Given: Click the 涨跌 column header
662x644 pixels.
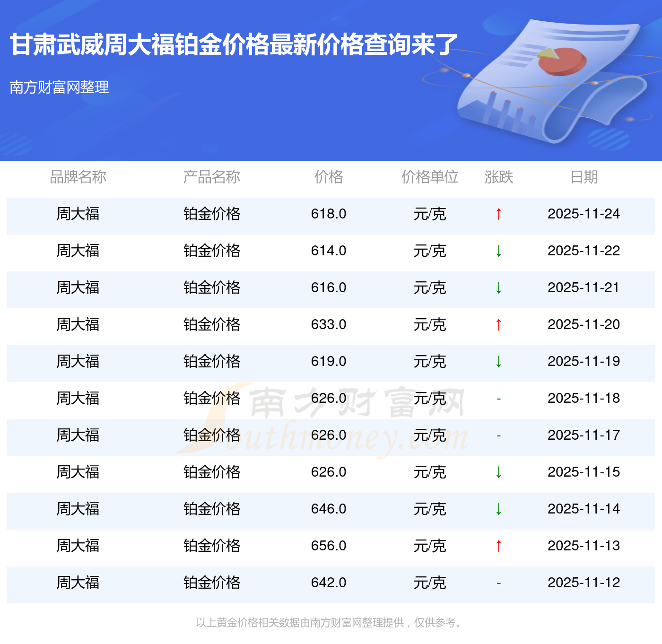Looking at the screenshot, I should coord(498,177).
